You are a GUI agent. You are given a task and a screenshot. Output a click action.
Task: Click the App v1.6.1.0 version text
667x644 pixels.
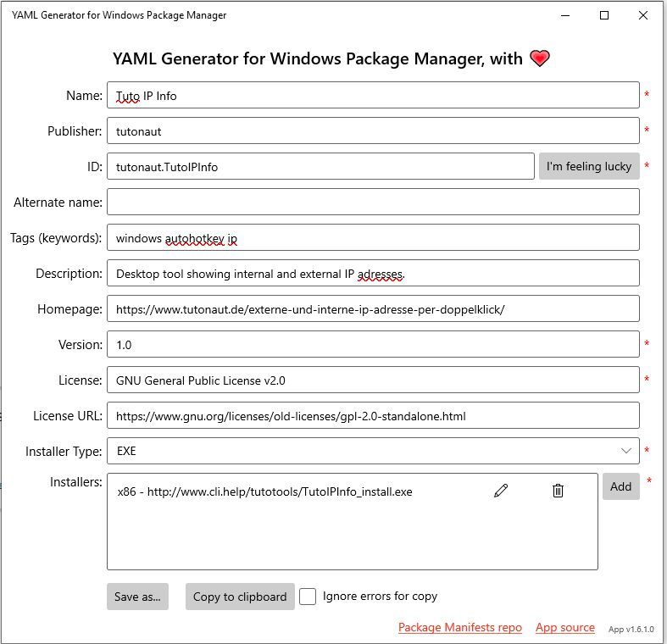point(631,629)
